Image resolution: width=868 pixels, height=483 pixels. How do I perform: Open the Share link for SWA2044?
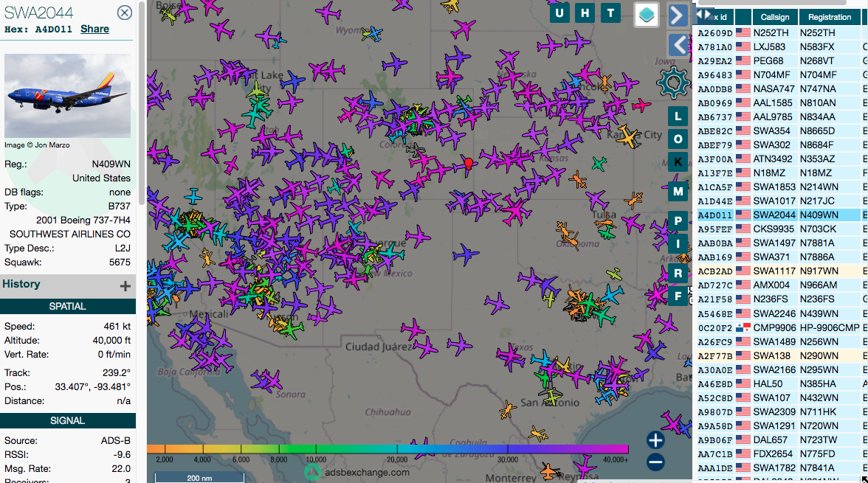pyautogui.click(x=94, y=29)
